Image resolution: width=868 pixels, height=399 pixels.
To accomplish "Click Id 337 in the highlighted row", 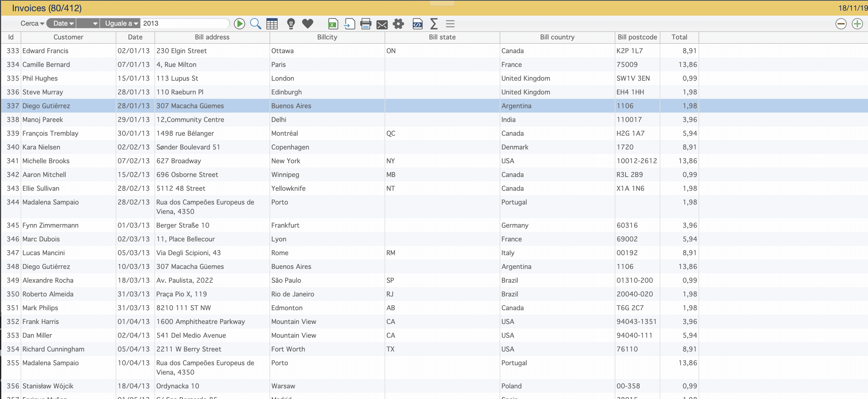I will pyautogui.click(x=13, y=106).
